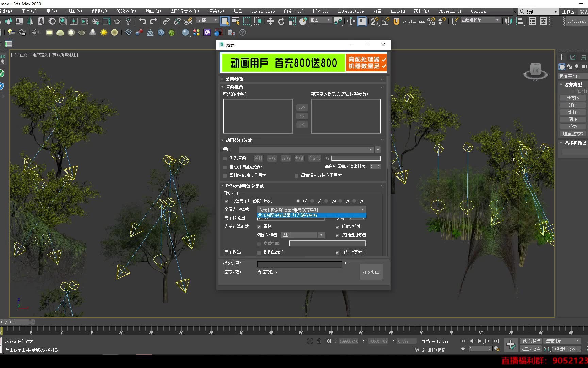Viewport: 588px width, 368px height.
Task: Click the help question mark icon in second toolbar
Action: click(243, 33)
